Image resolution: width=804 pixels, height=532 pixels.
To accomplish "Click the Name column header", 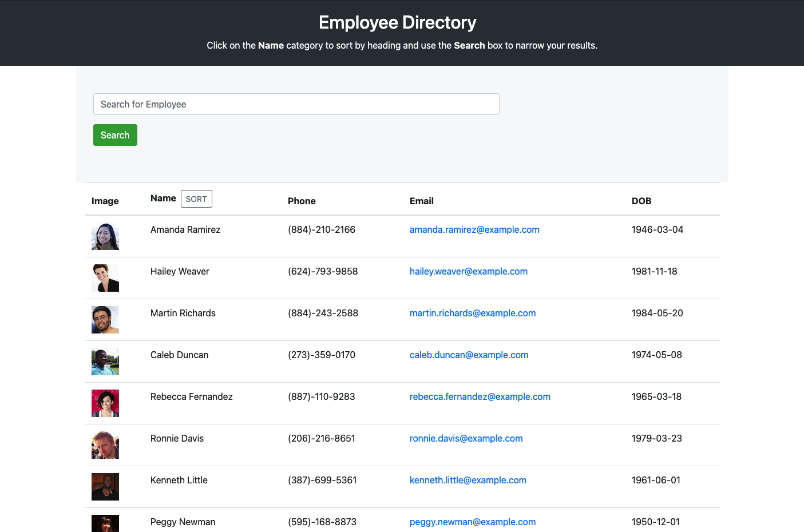I will pos(163,198).
